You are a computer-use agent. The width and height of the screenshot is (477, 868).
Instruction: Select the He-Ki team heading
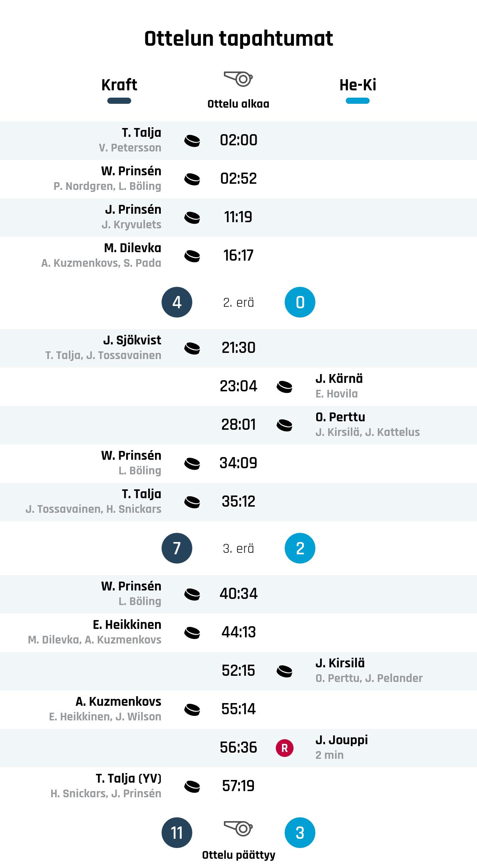tap(358, 85)
